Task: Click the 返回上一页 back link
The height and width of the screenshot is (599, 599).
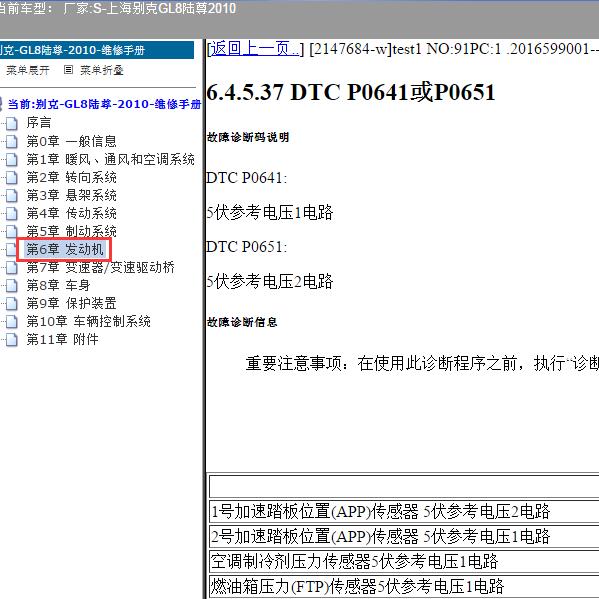Action: click(x=255, y=49)
